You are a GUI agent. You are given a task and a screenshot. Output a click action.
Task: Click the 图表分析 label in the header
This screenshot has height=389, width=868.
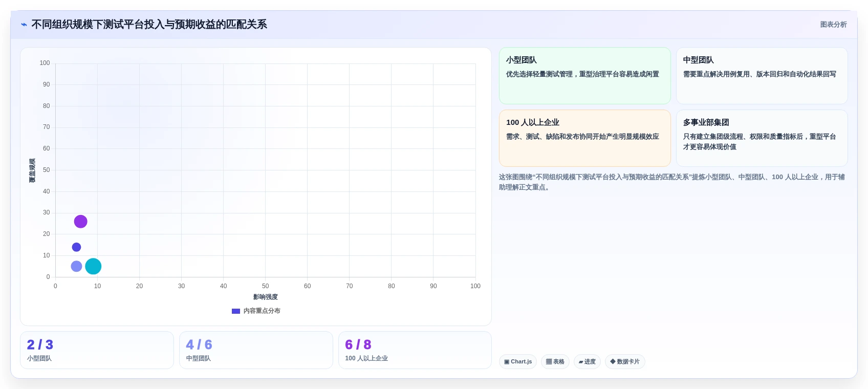click(833, 25)
